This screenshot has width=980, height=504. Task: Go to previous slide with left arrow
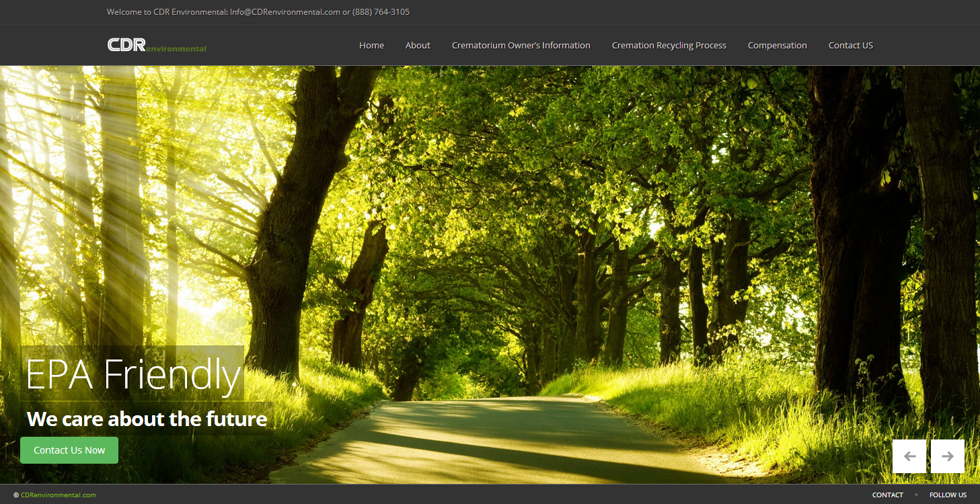point(909,456)
